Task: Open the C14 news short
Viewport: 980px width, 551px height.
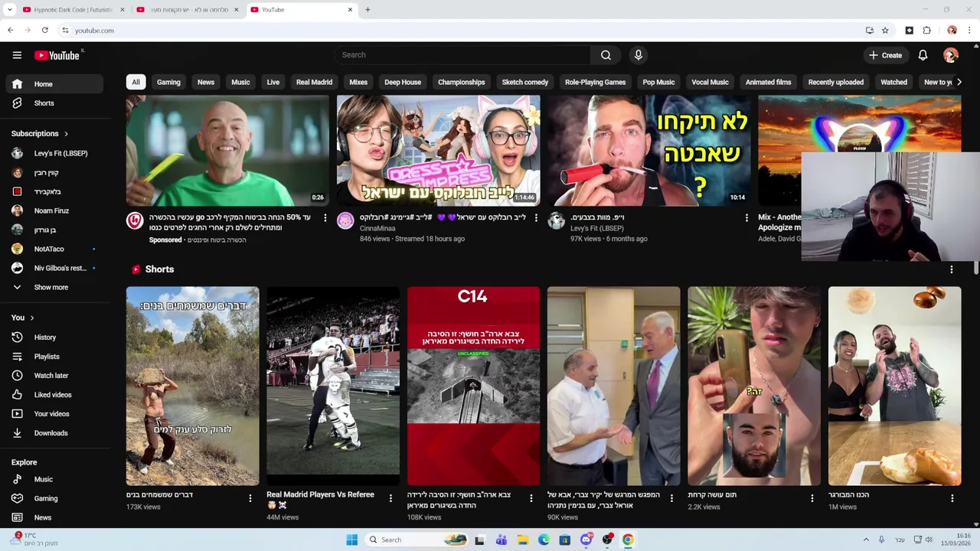Action: click(473, 386)
